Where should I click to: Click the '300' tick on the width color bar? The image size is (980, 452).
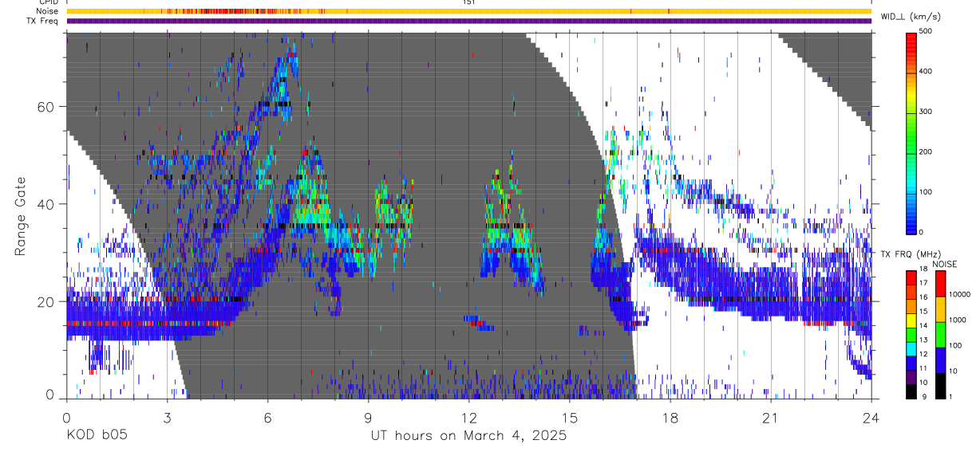click(x=926, y=112)
